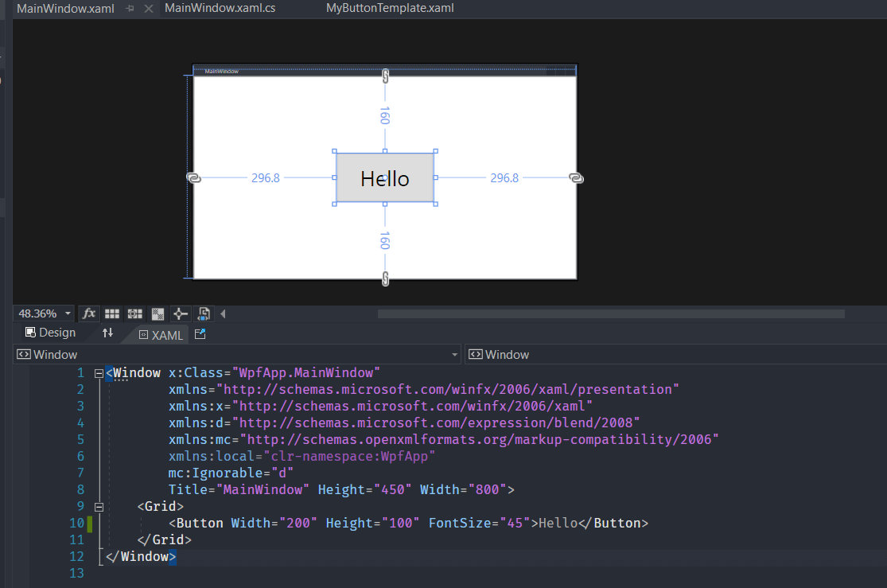Viewport: 887px width, 588px height.
Task: Pop out the XAML pane icon
Action: (x=200, y=334)
